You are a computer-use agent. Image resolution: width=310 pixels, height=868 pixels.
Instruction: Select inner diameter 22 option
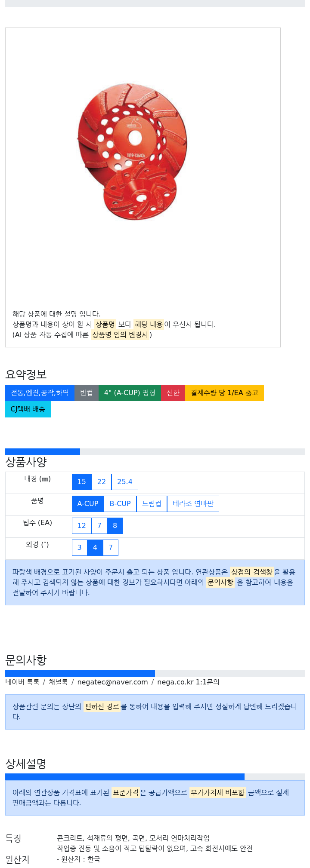(102, 482)
